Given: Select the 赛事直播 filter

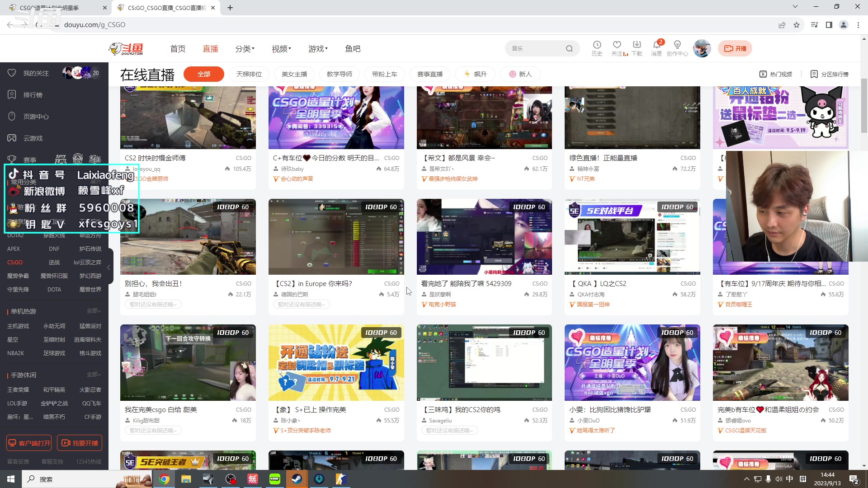Looking at the screenshot, I should (430, 74).
